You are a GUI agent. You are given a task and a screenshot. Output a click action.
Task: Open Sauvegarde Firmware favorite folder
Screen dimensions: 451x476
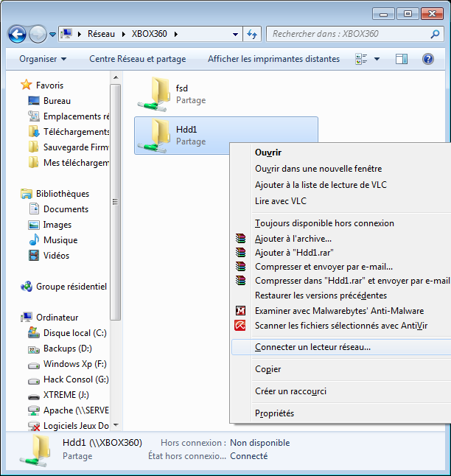[x=69, y=147]
